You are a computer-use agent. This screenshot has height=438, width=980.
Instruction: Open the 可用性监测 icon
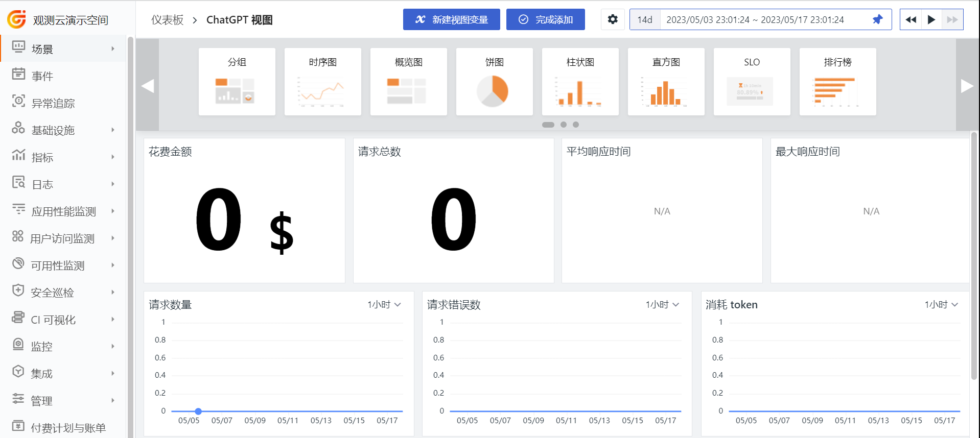point(18,264)
